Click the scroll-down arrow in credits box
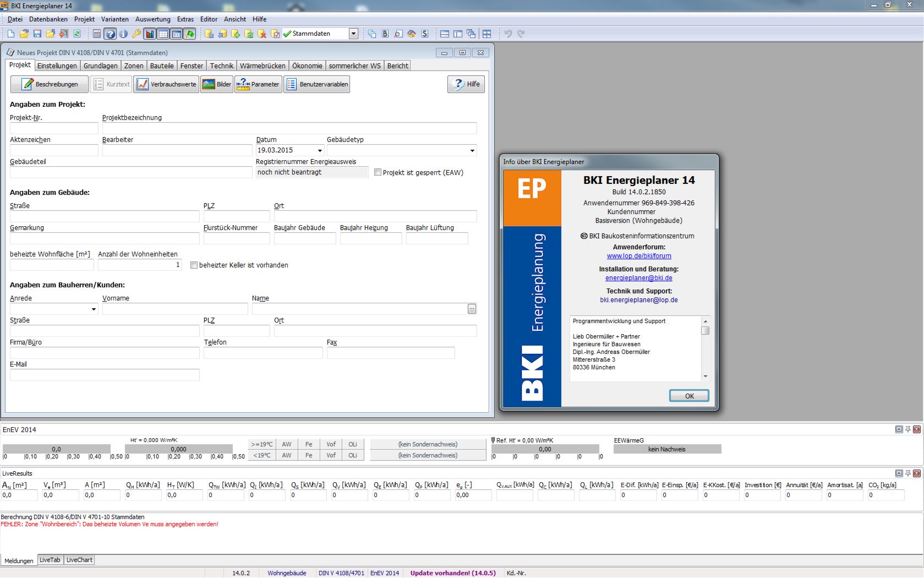924x578 pixels. [705, 377]
